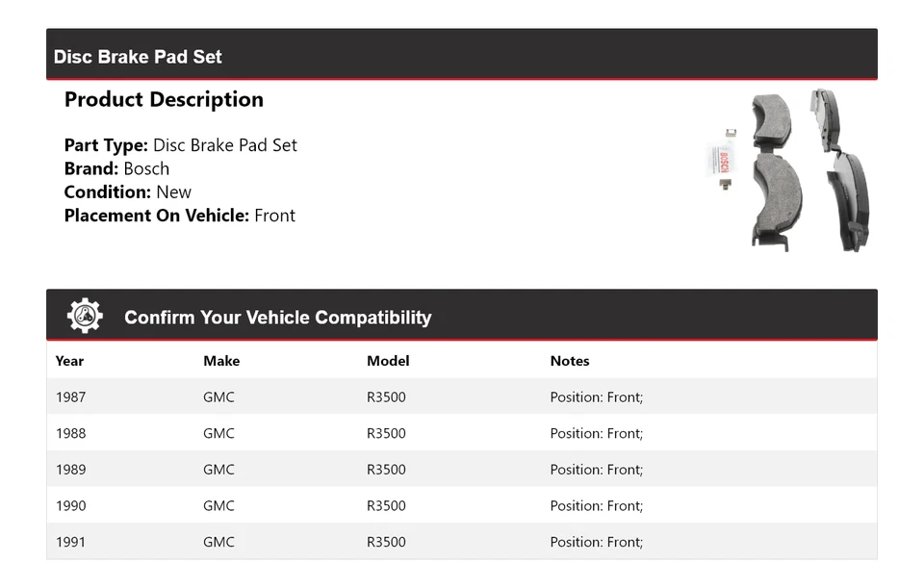Click the Product Description heading
The width and height of the screenshot is (924, 588).
[x=164, y=100]
